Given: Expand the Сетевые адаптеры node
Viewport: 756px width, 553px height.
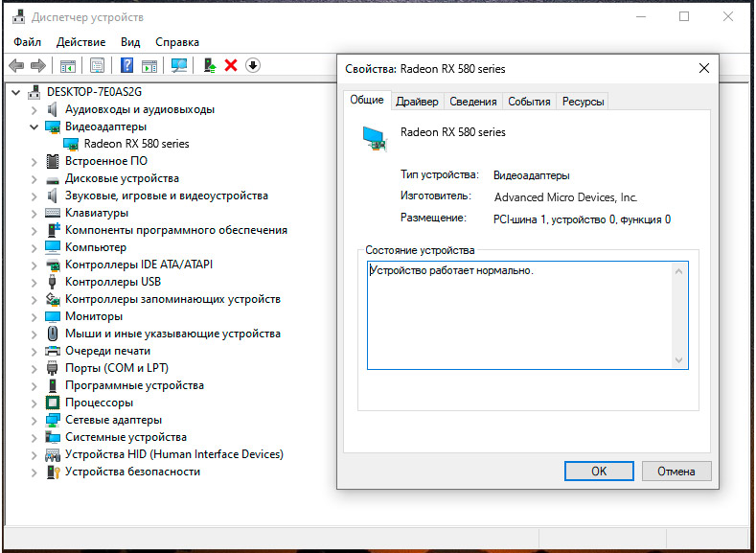Looking at the screenshot, I should pos(34,420).
